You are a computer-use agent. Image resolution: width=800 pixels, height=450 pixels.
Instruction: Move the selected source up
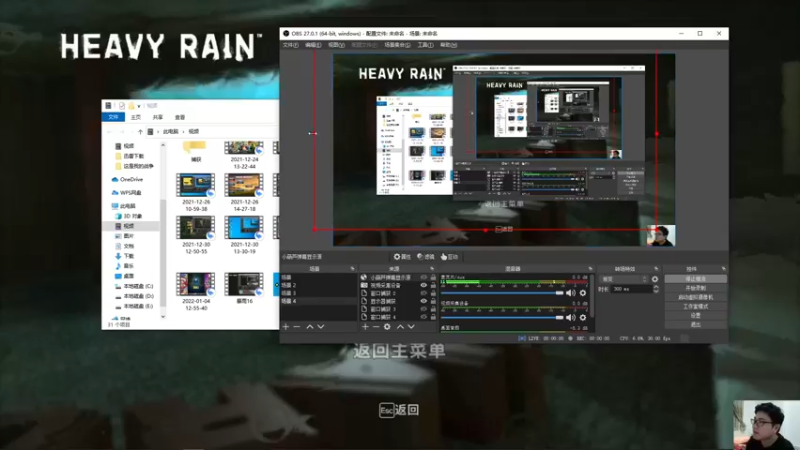click(401, 327)
